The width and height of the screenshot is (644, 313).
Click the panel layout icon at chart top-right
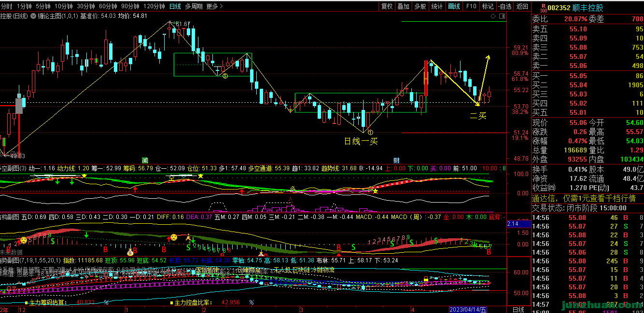(x=503, y=16)
